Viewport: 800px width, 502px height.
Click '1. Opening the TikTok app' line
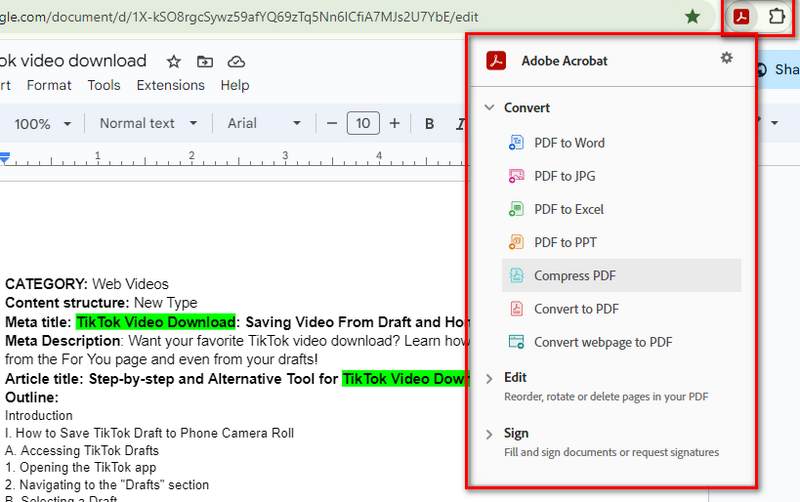[x=81, y=467]
